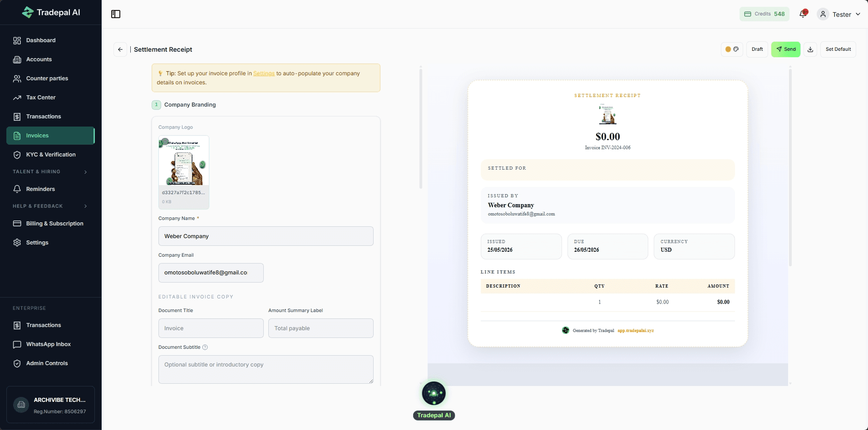Open Settings in the sidebar
Image resolution: width=868 pixels, height=430 pixels.
tap(51, 243)
